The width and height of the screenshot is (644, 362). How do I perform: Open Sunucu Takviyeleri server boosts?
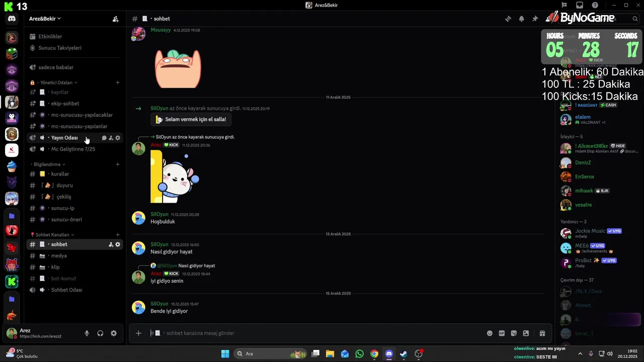coord(75,48)
